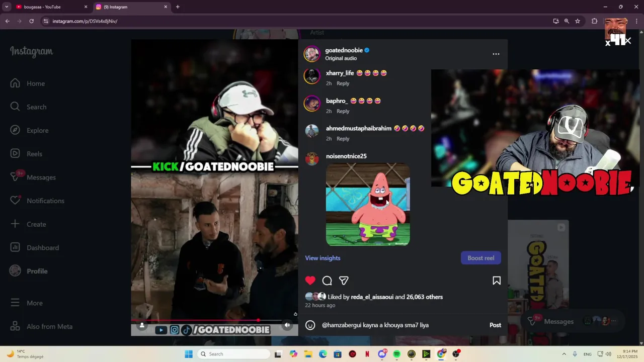Click the Instagram logo
Image resolution: width=644 pixels, height=362 pixels.
[x=31, y=51]
